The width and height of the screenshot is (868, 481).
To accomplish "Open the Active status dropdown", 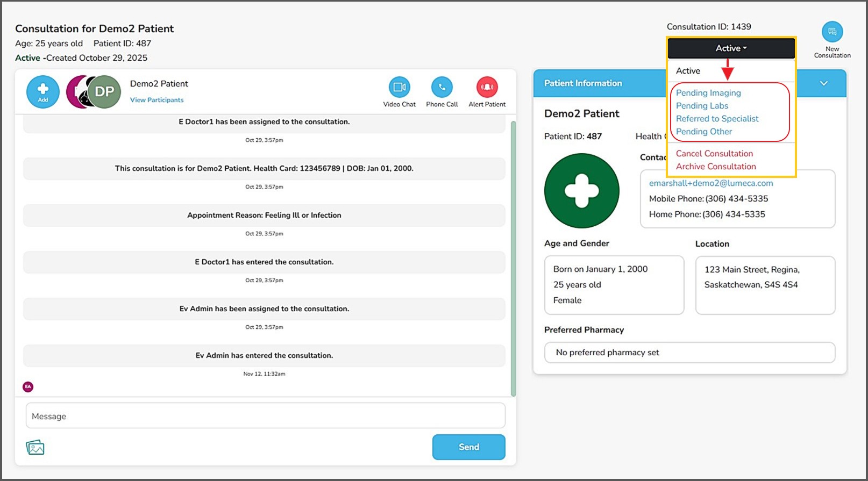I will pyautogui.click(x=731, y=48).
